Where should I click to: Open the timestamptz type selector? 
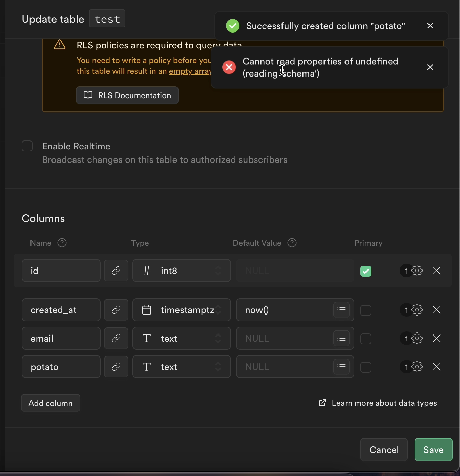[x=182, y=310]
